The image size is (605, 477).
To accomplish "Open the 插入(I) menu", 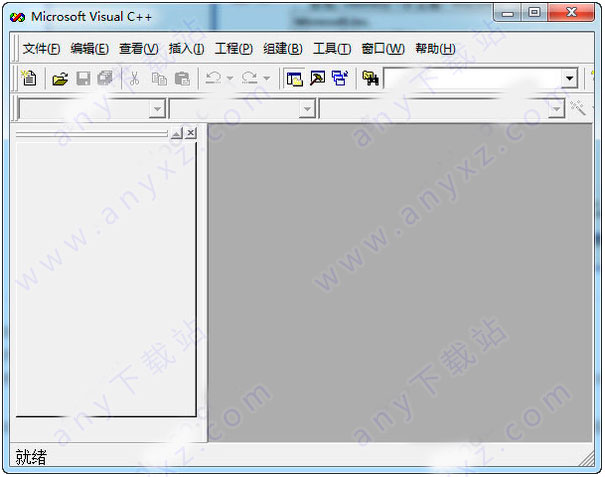I will pos(186,49).
